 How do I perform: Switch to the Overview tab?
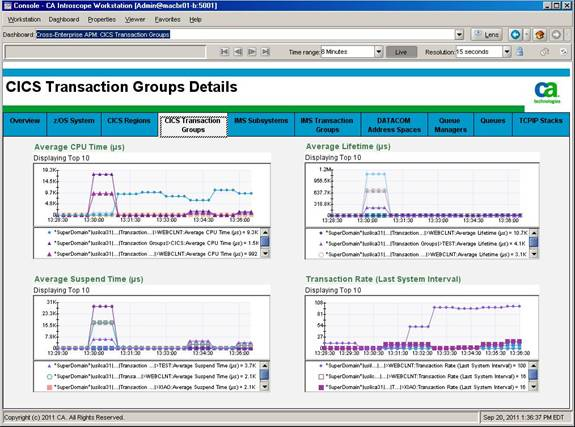25,125
